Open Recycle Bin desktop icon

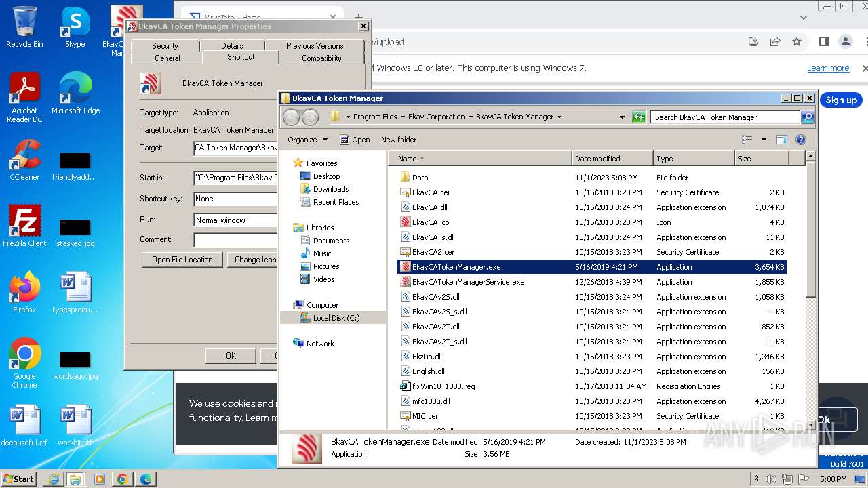tap(24, 27)
